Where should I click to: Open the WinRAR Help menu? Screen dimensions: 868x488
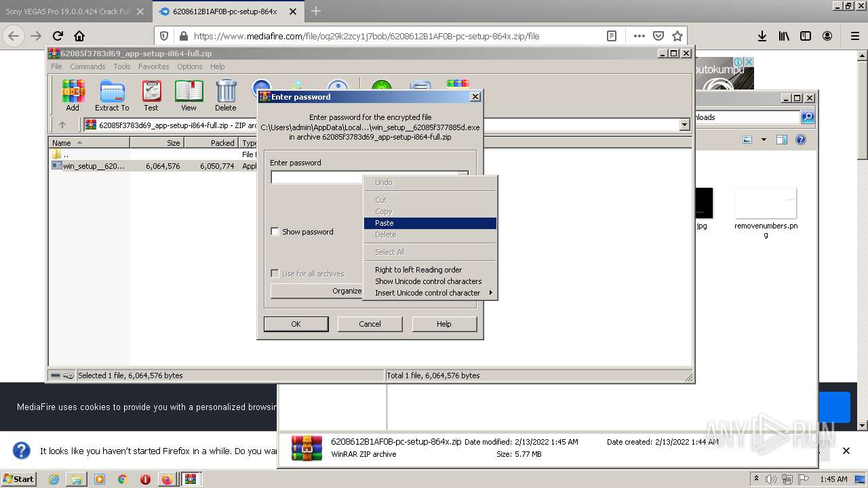217,66
